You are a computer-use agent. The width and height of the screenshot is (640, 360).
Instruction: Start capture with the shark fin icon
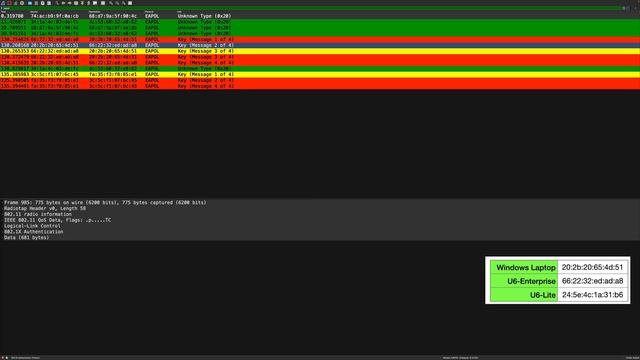click(x=3, y=3)
